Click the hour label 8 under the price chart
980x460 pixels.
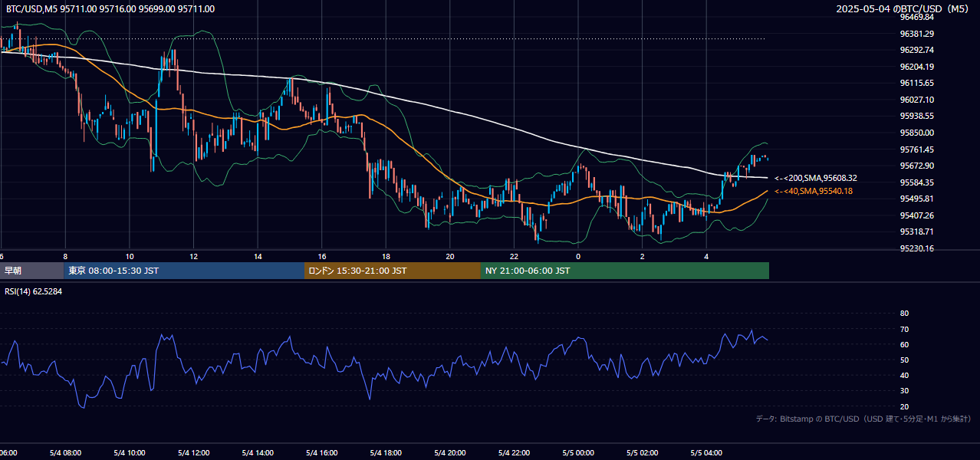coord(65,256)
